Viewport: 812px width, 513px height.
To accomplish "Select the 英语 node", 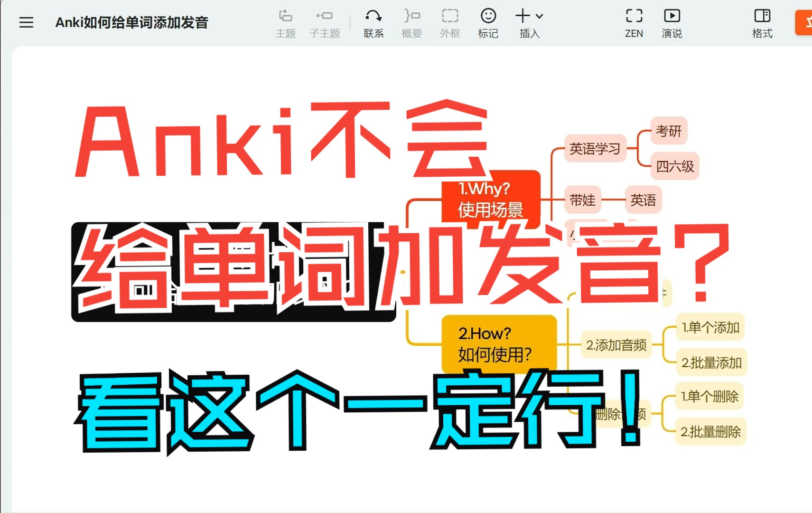I will click(643, 200).
